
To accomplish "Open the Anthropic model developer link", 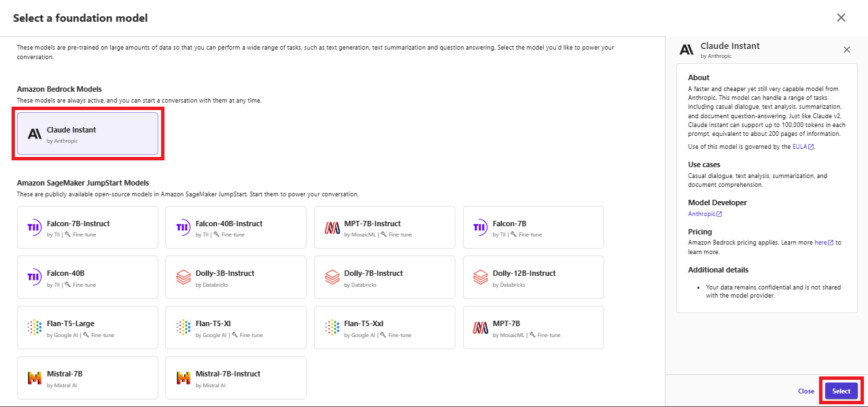I will 705,214.
